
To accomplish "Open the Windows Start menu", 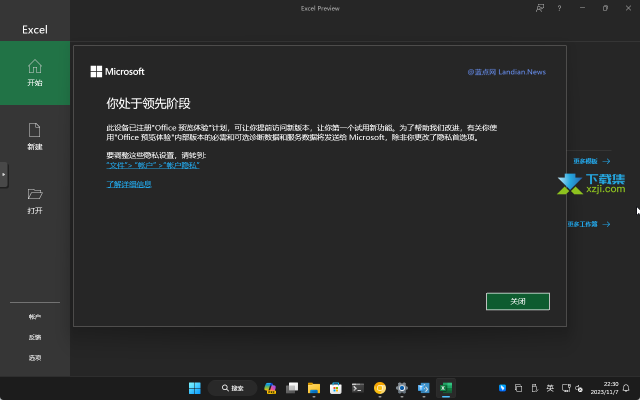I will 195,388.
